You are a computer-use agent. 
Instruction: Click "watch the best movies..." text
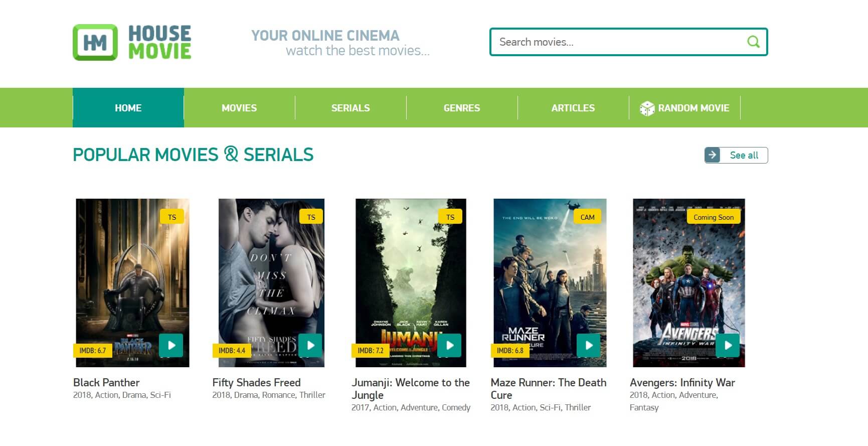click(358, 51)
